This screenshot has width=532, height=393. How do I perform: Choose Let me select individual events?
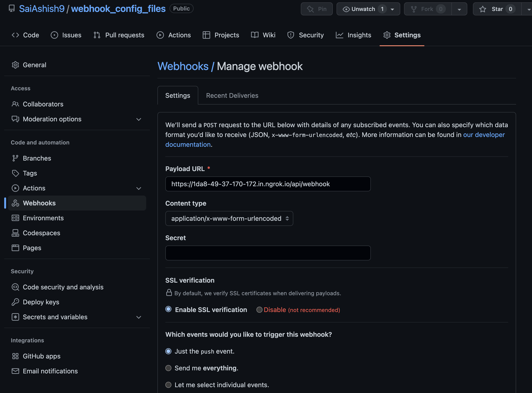click(169, 385)
